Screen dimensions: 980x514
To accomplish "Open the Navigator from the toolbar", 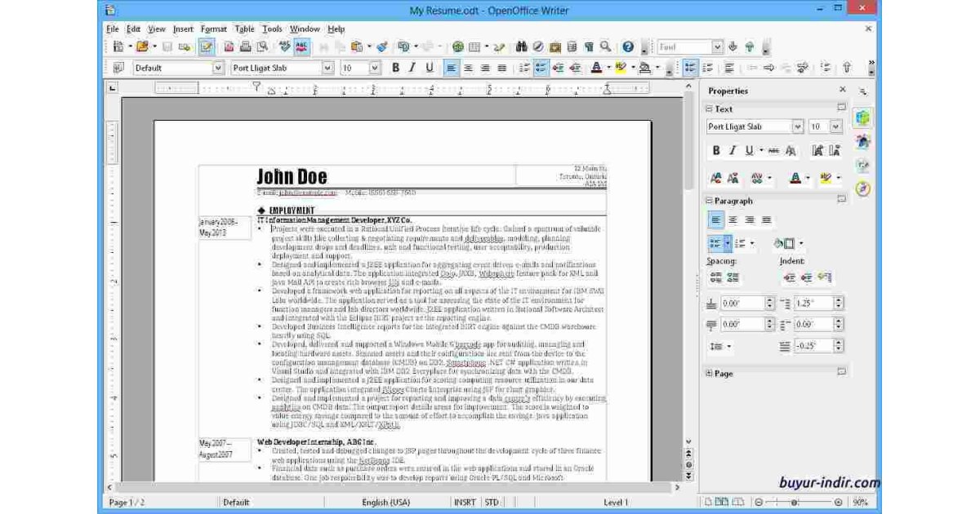I will 537,47.
